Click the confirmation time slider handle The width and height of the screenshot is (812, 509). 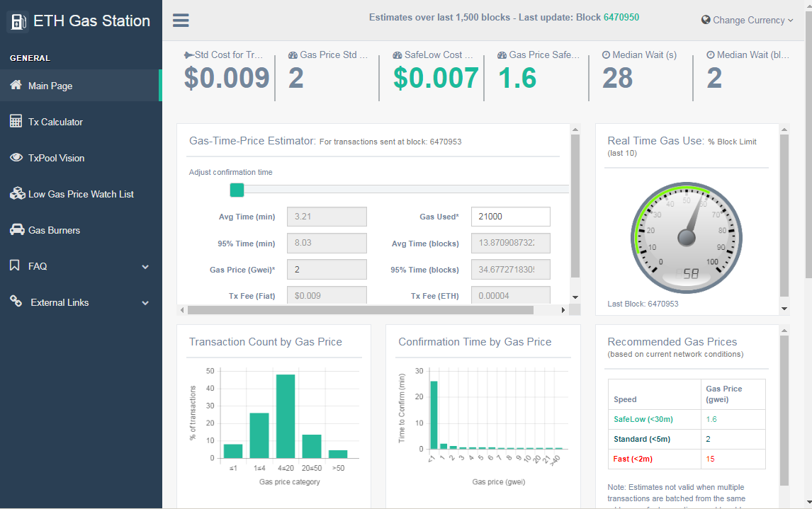237,190
